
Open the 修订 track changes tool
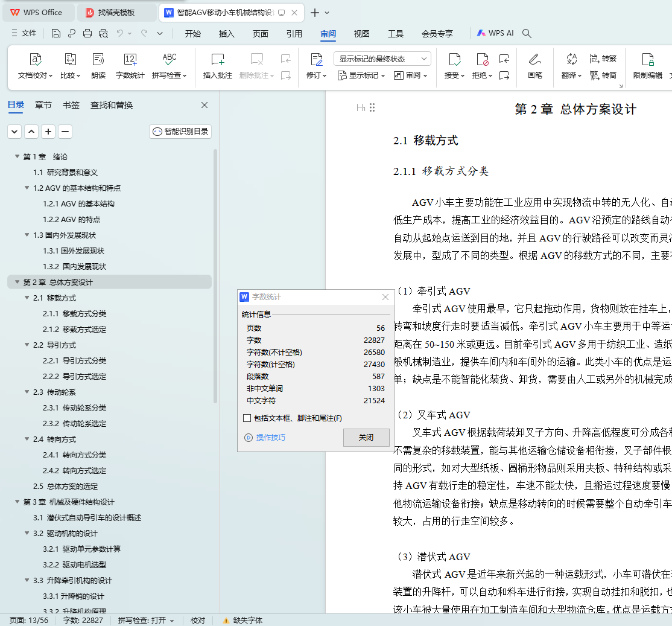[x=316, y=66]
